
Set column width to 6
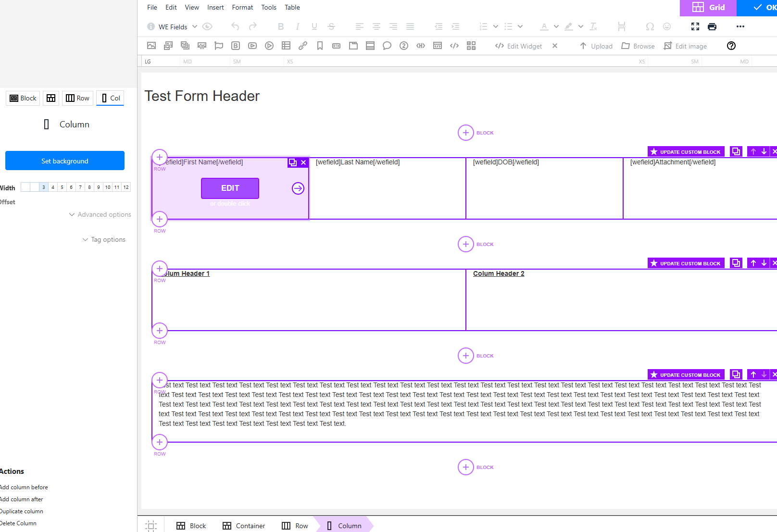click(71, 187)
